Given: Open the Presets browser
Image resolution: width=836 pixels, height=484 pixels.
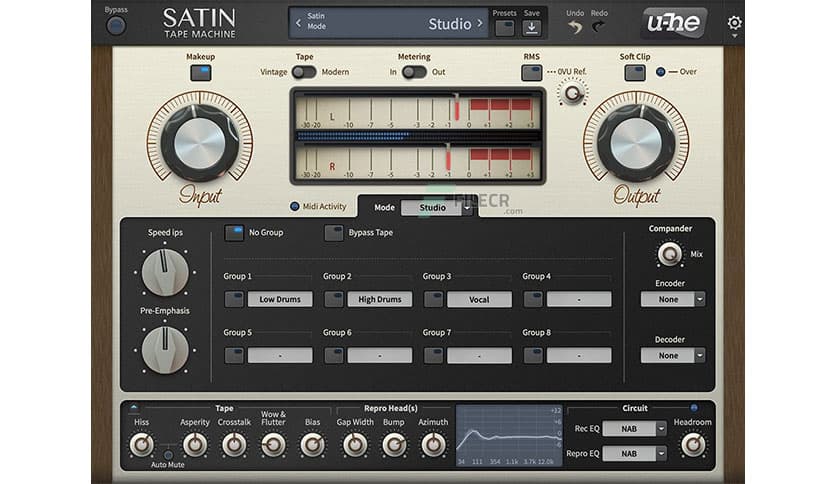Looking at the screenshot, I should [504, 28].
